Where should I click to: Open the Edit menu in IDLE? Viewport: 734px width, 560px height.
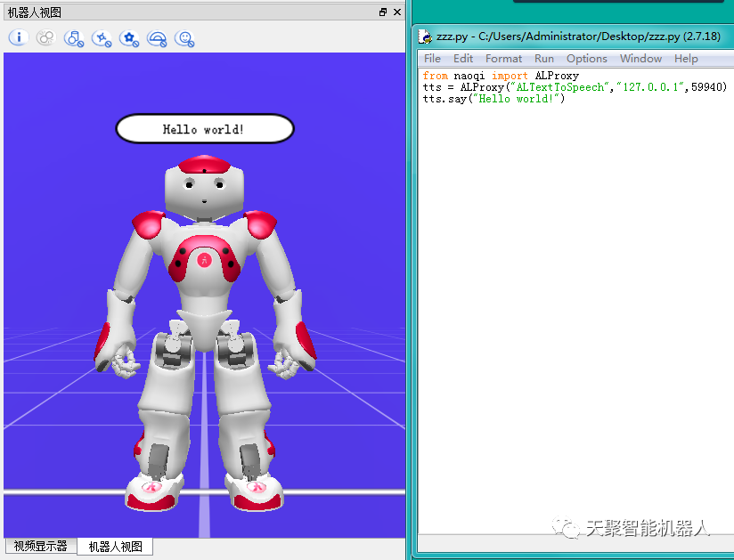coord(463,59)
